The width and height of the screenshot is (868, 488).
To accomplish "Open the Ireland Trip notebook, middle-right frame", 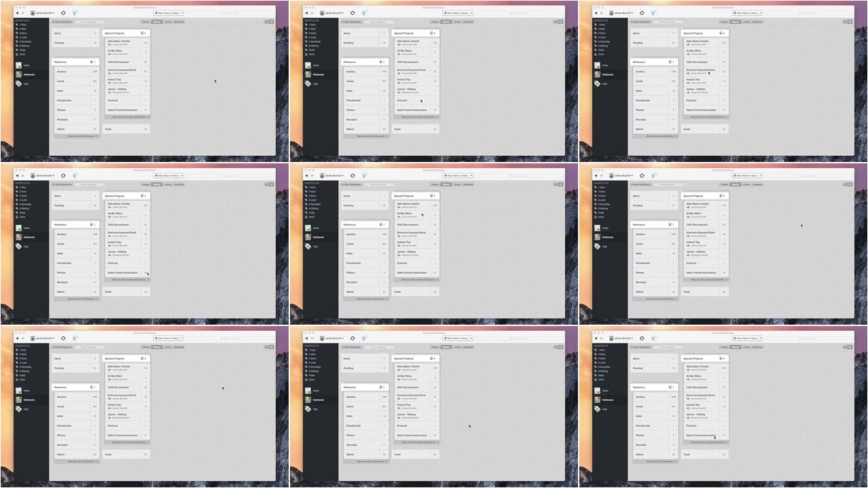I will (705, 243).
